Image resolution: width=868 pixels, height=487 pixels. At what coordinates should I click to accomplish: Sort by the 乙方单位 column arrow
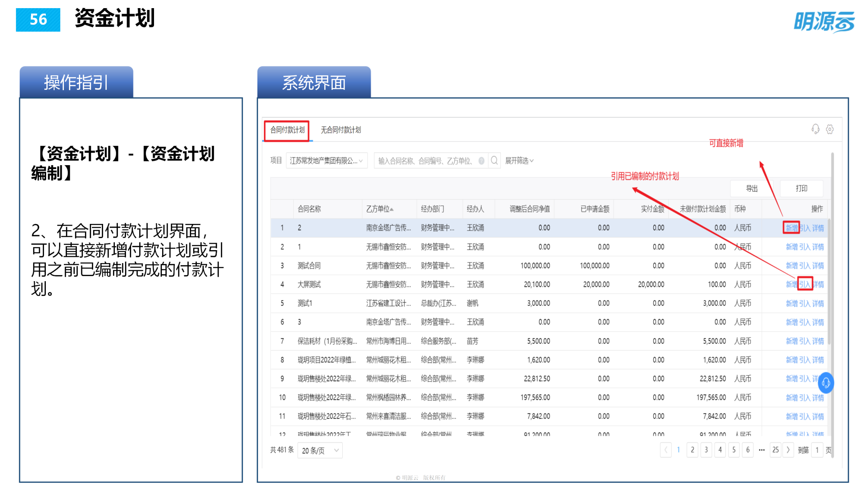(x=392, y=210)
